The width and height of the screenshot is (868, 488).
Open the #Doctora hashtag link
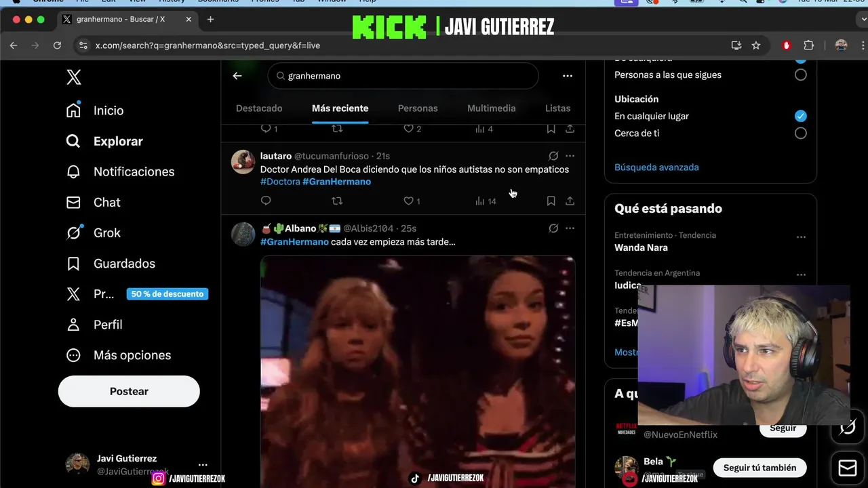click(x=280, y=182)
